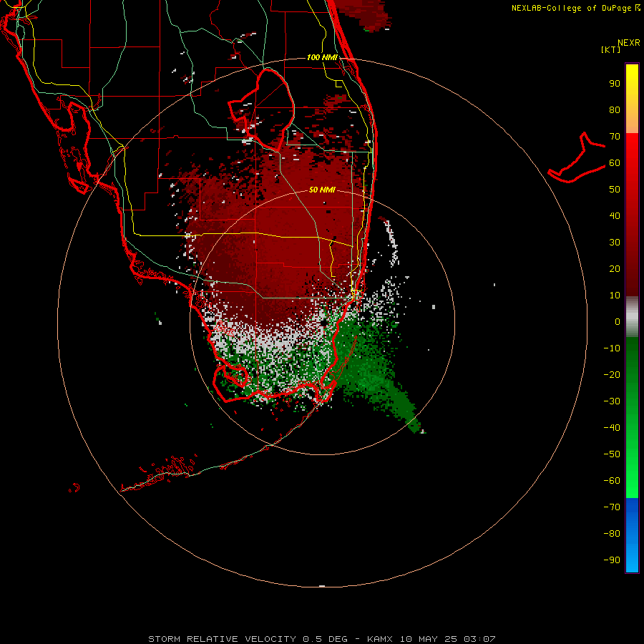Viewport: 644px width, 644px height.
Task: Click the -20 value on velocity scale
Action: click(612, 374)
